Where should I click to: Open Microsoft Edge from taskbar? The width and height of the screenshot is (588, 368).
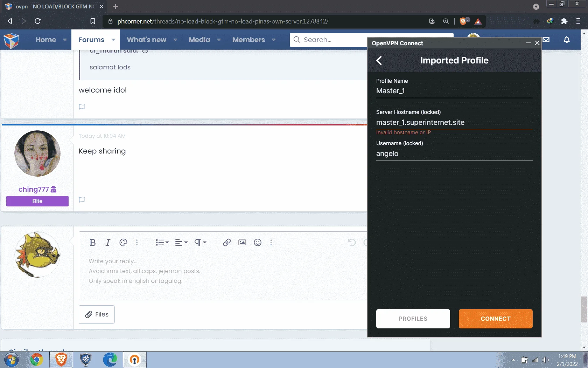click(110, 360)
